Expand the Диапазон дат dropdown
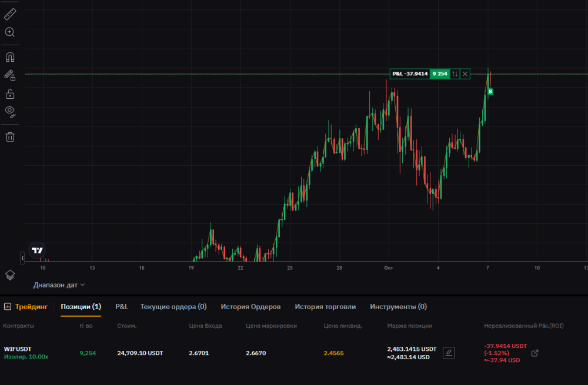Viewport: 588px width, 385px height. [59, 285]
